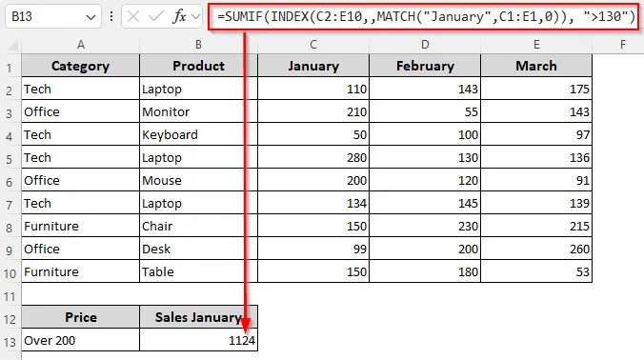Select row 5 header
This screenshot has height=360, width=644.
(10, 158)
